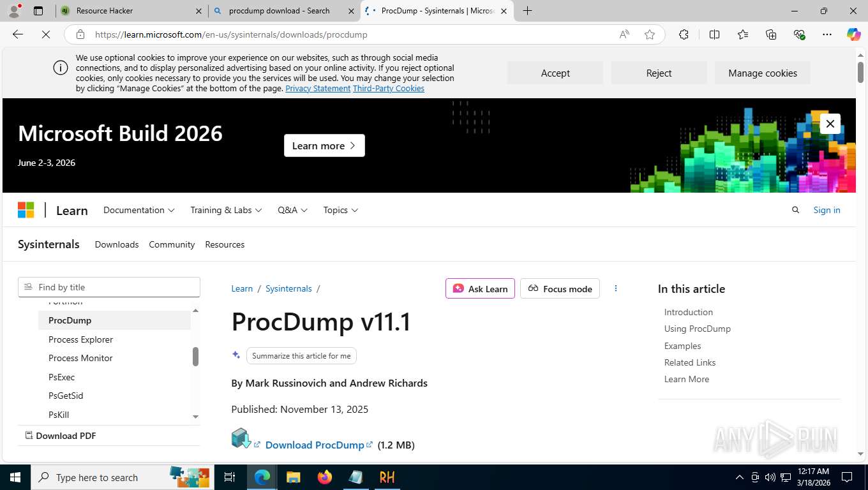
Task: Open Sysinternals Downloads menu item
Action: coord(117,244)
